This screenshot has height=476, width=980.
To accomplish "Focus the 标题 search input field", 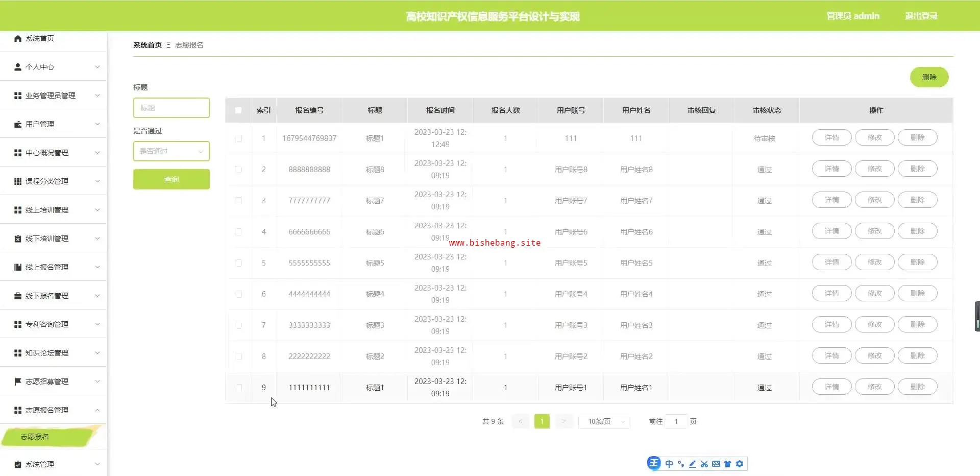I will pyautogui.click(x=171, y=108).
